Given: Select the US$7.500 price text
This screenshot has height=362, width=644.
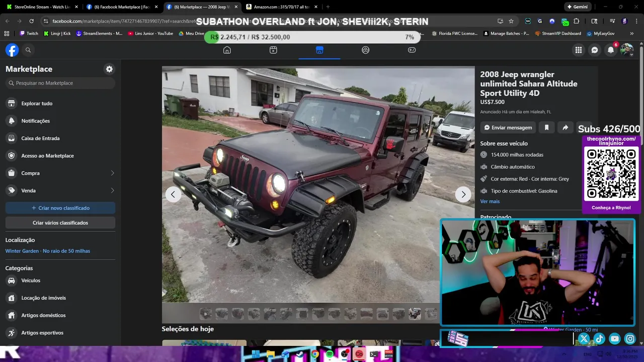Looking at the screenshot, I should coord(492,102).
